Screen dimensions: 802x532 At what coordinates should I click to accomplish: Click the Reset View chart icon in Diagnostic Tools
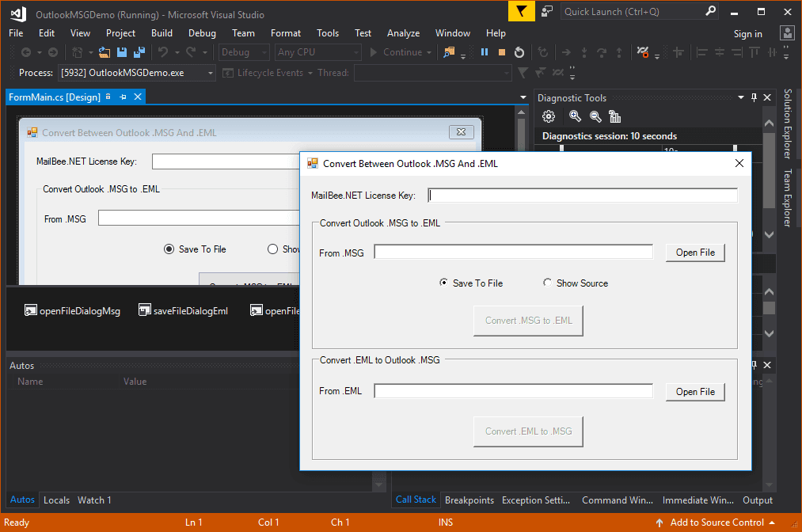[x=615, y=116]
